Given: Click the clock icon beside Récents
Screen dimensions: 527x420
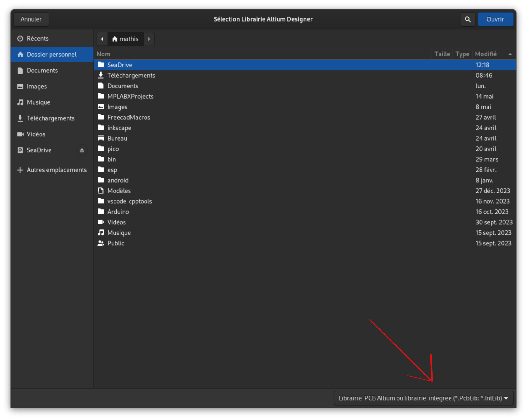Looking at the screenshot, I should tap(20, 39).
